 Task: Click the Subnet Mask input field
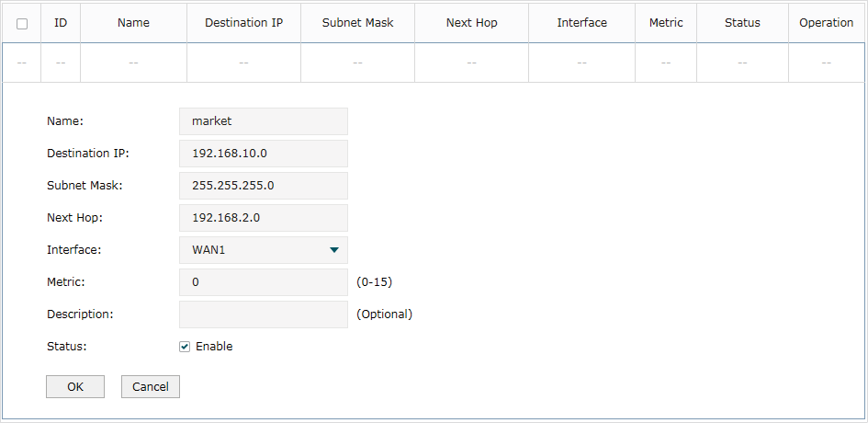click(x=264, y=186)
